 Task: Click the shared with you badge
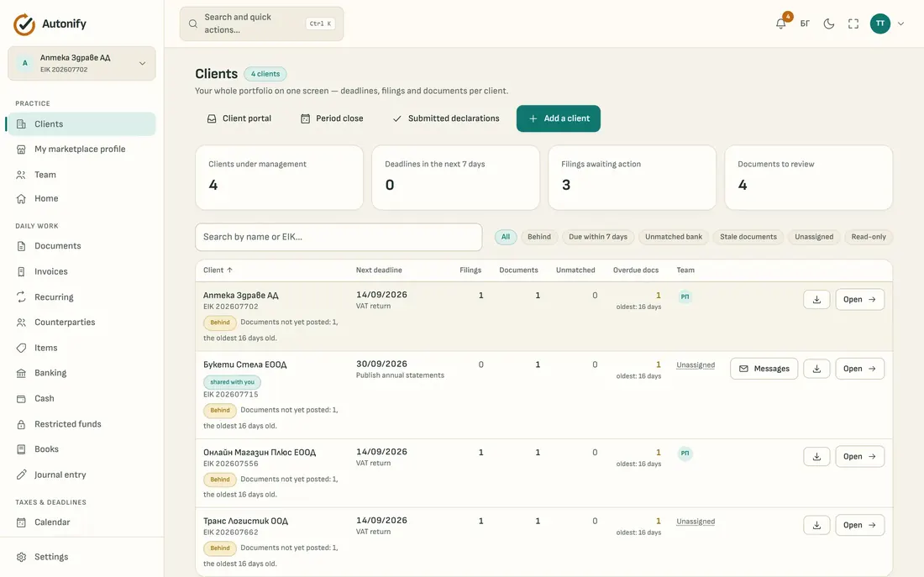(232, 382)
